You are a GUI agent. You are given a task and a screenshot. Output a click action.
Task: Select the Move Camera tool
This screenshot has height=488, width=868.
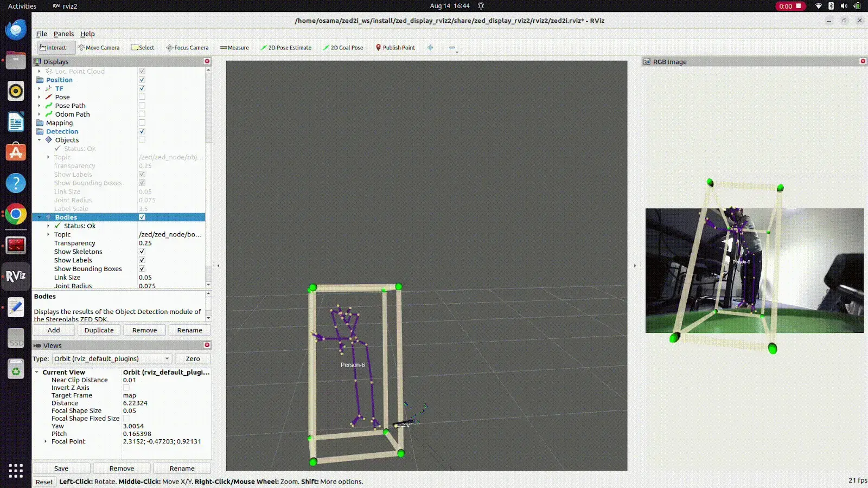[99, 48]
